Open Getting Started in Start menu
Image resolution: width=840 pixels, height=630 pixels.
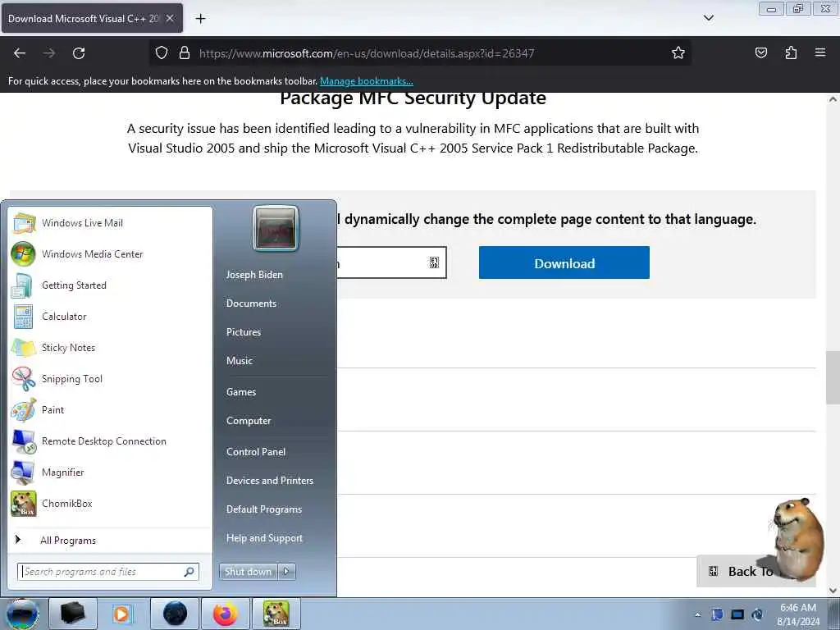110,285
